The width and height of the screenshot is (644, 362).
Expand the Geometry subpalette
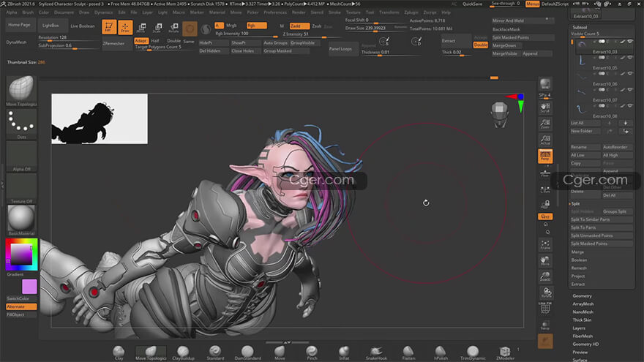coord(582,296)
